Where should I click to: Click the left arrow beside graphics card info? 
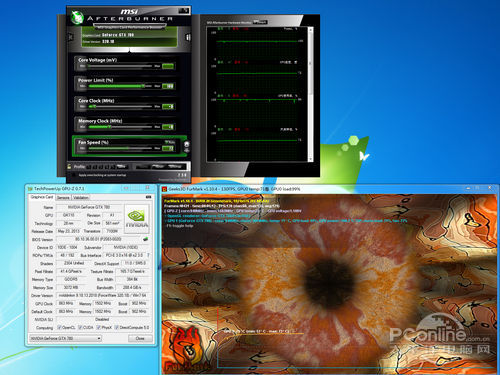point(70,37)
